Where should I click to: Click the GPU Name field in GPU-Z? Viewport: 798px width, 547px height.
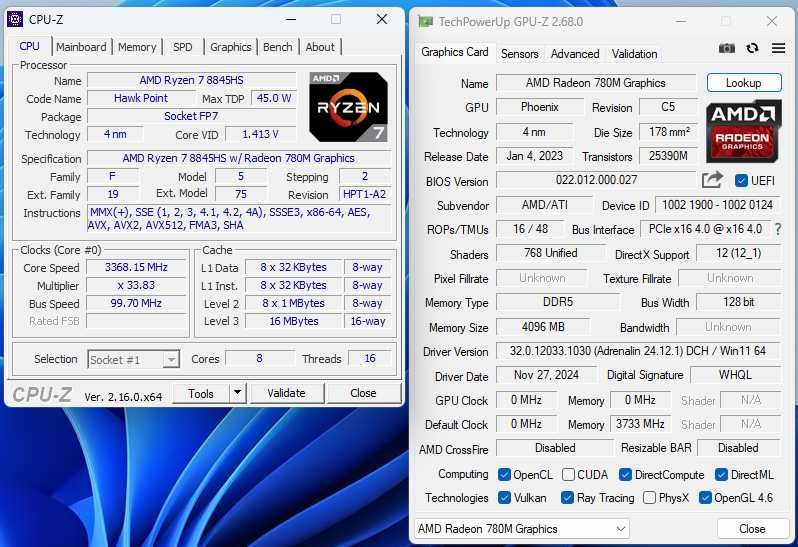[x=596, y=82]
